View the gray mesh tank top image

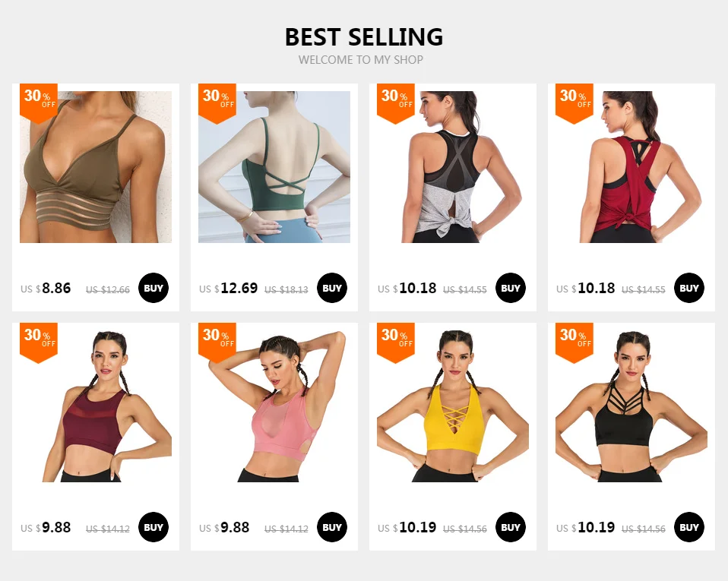[x=453, y=167]
